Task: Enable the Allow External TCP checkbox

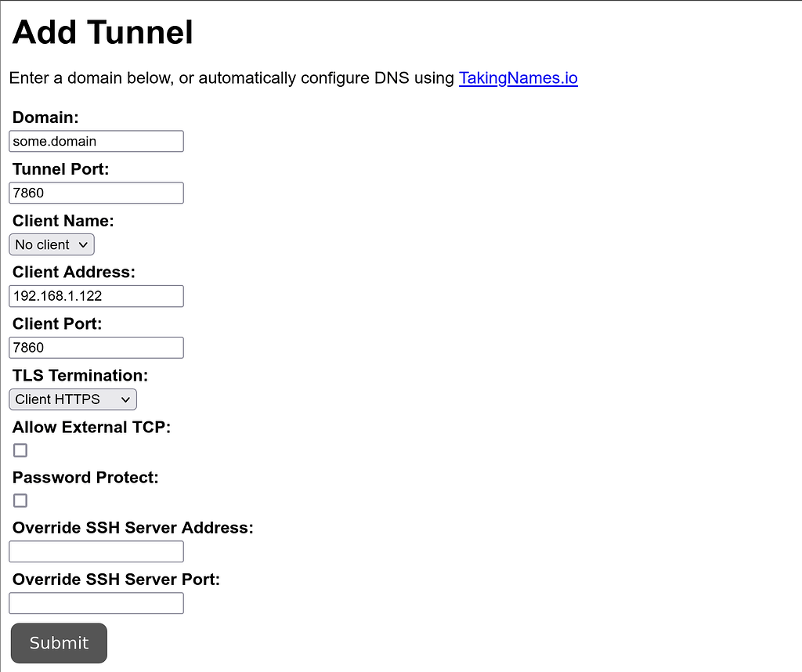Action: [x=20, y=450]
